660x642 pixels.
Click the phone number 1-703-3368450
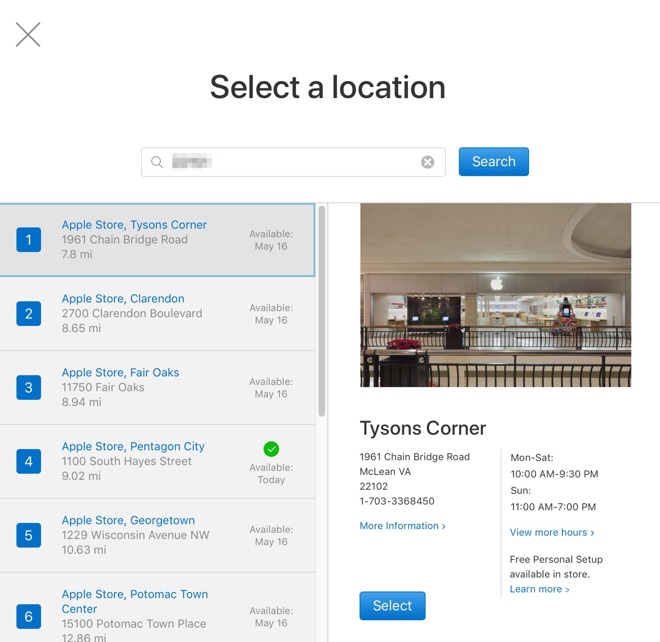point(397,501)
